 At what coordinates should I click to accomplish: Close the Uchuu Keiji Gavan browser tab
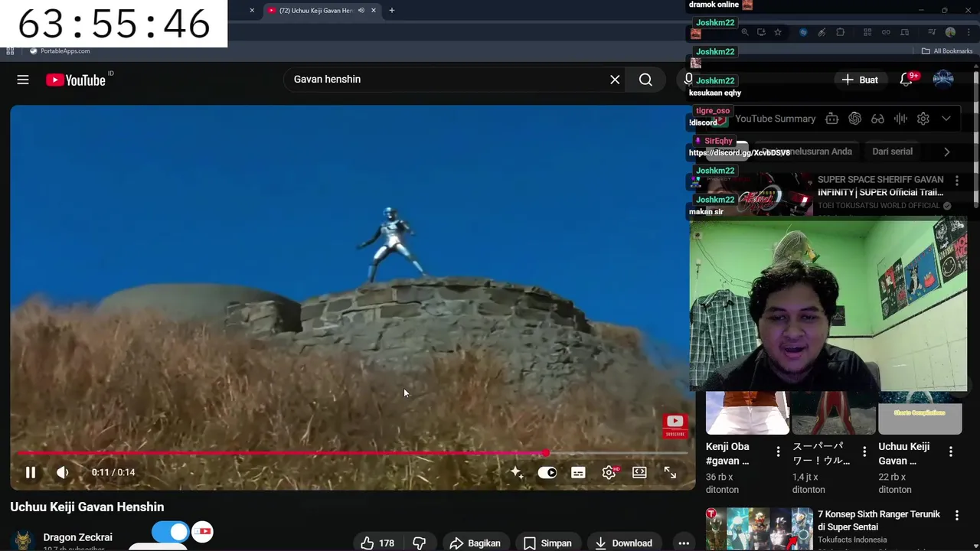(374, 11)
